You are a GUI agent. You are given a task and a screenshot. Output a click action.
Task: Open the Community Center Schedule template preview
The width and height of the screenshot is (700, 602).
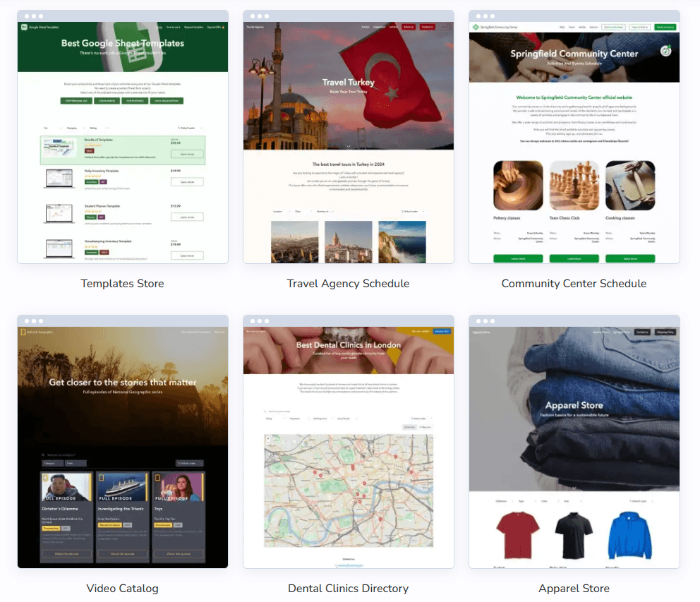coord(574,137)
